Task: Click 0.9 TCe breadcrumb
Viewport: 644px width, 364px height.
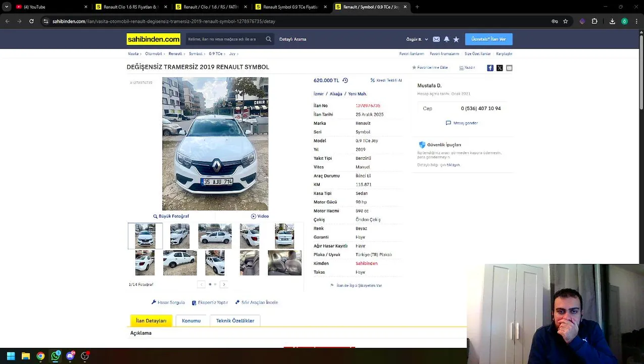Action: pos(216,54)
